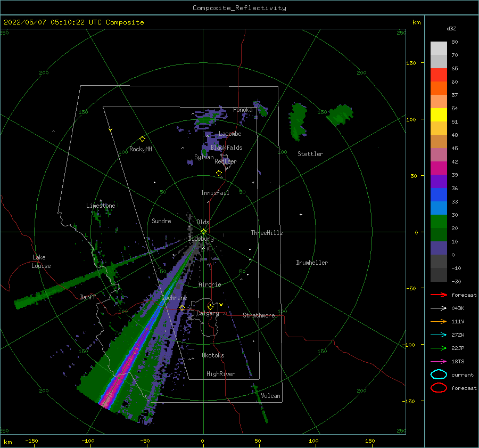
Task: Click the 80 dBZ light gray swatch
Action: click(x=439, y=48)
